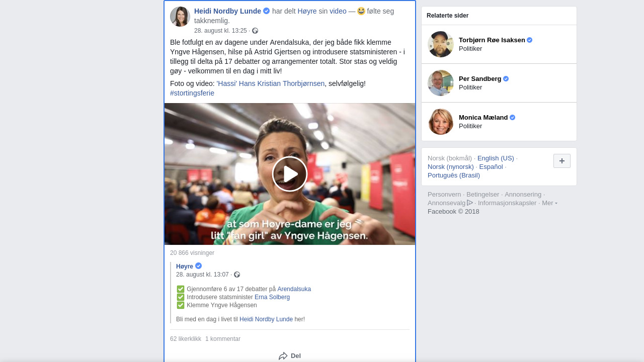Open the Erna Solberg link
This screenshot has height=362, width=644.
(272, 297)
